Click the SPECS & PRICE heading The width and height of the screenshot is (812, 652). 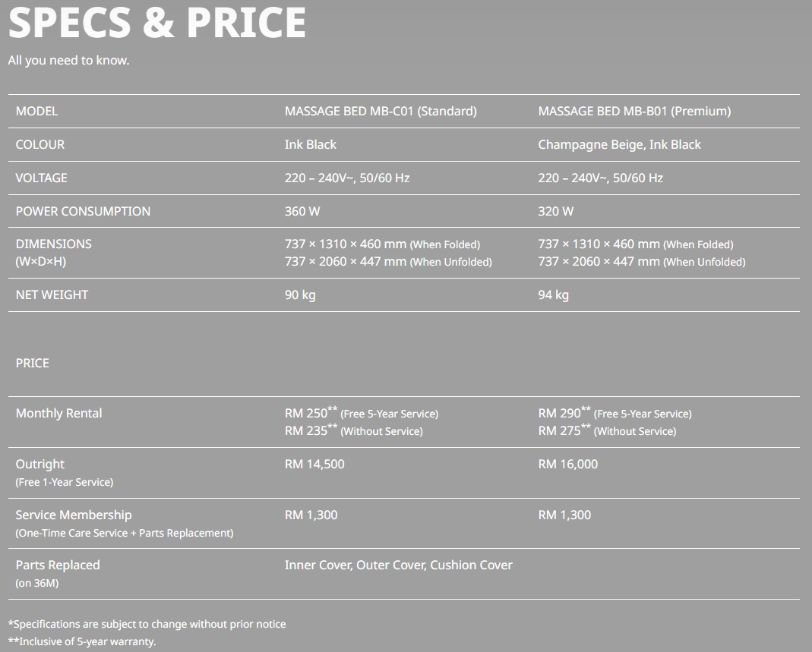click(x=157, y=23)
